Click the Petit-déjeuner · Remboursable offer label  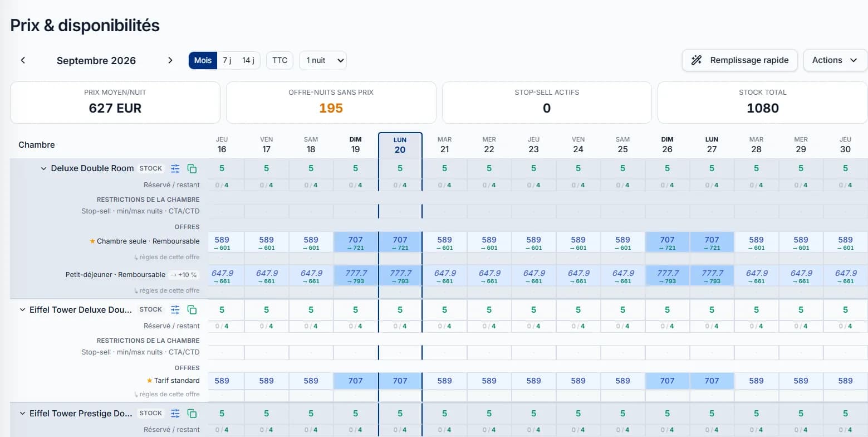click(115, 275)
